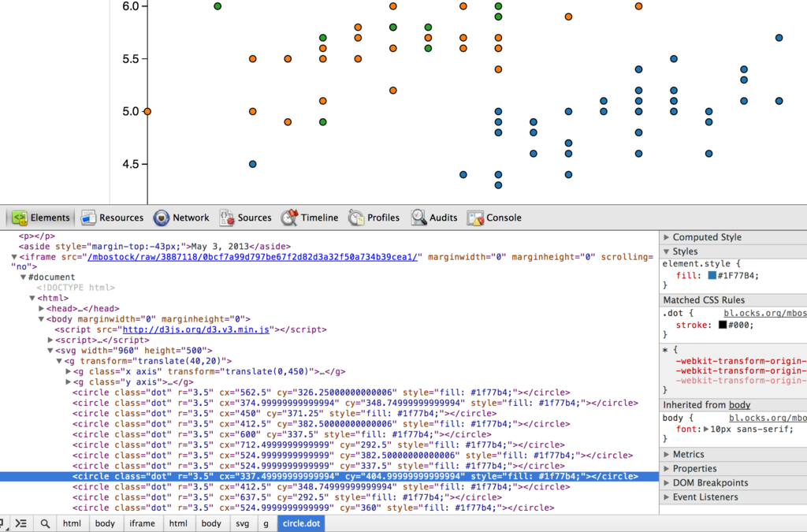This screenshot has width=807, height=532.
Task: Select the g breadcrumb
Action: point(266,523)
